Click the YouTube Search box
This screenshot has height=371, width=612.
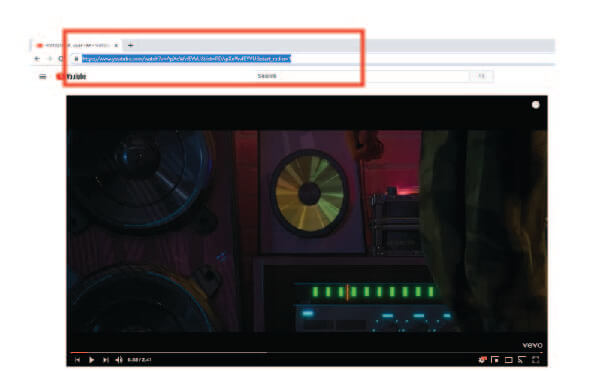click(x=363, y=76)
